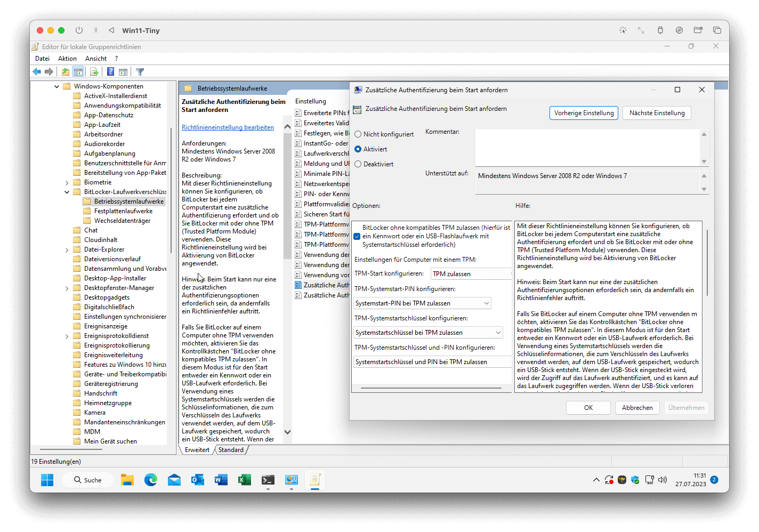Viewport: 759px width, 532px height.
Task: Click the Export List toolbar icon
Action: click(x=94, y=71)
